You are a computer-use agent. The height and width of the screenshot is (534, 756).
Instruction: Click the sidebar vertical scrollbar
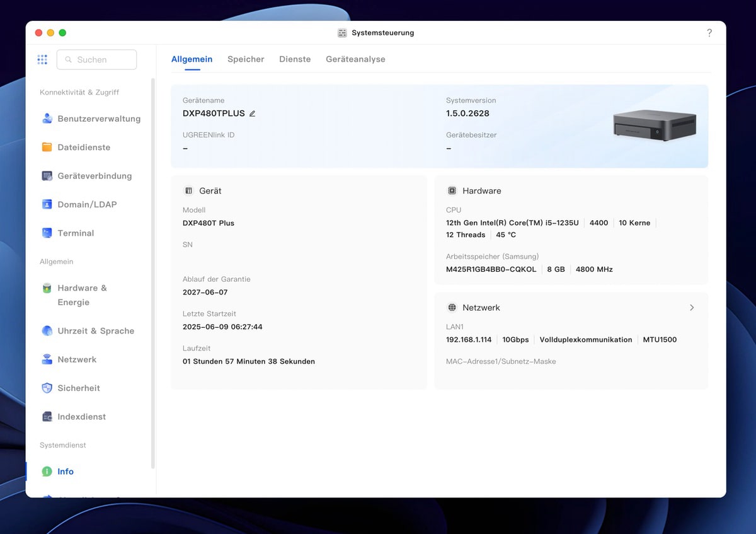pyautogui.click(x=152, y=271)
